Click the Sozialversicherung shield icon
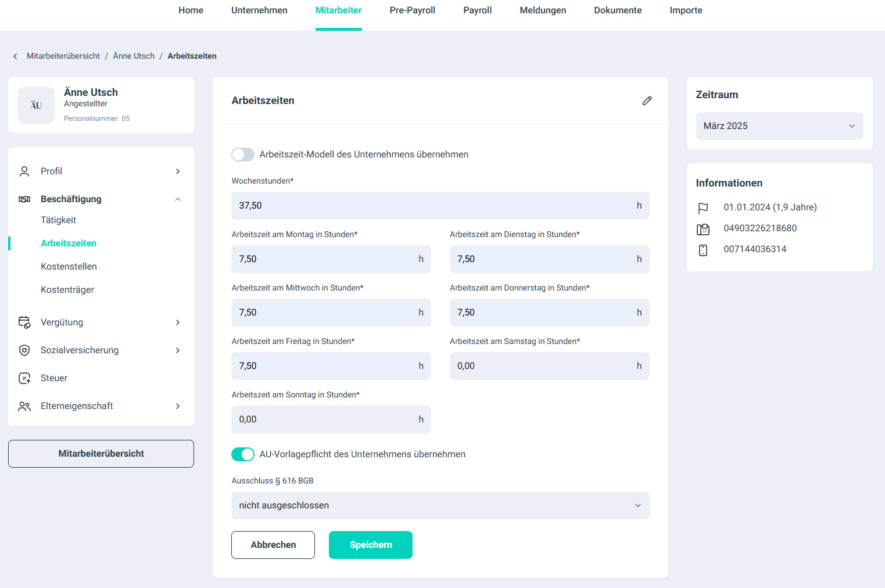Viewport: 885px width, 588px height. coord(24,350)
